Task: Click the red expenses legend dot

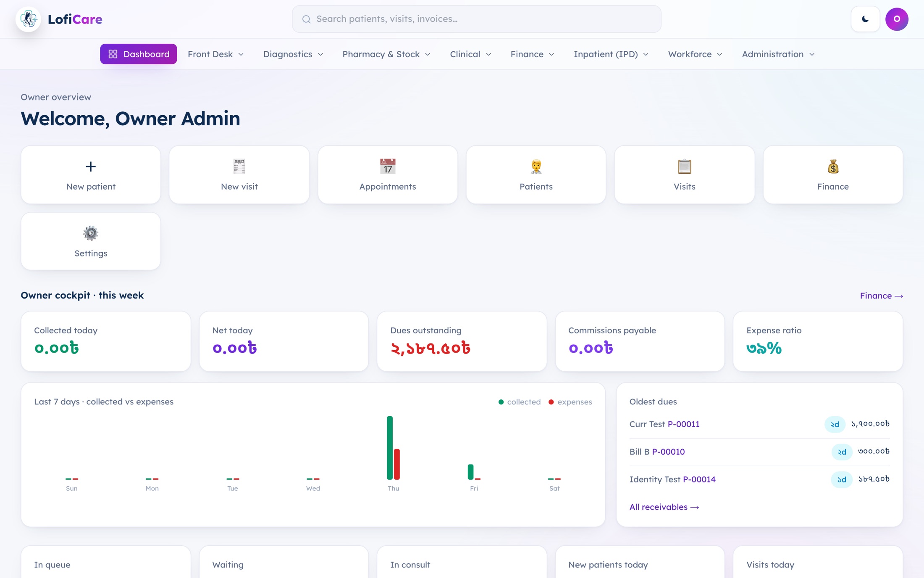Action: [551, 402]
